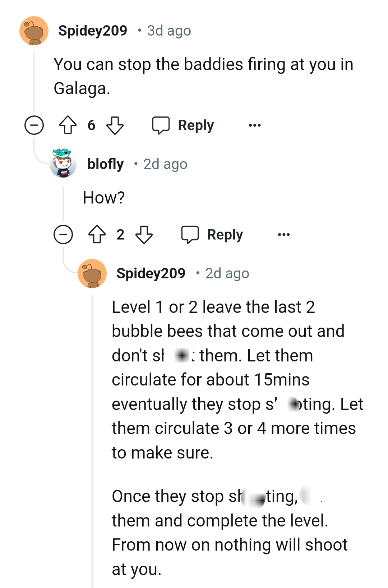The width and height of the screenshot is (388, 588).
Task: Open Spidey209's avatar on top comment
Action: click(x=34, y=31)
